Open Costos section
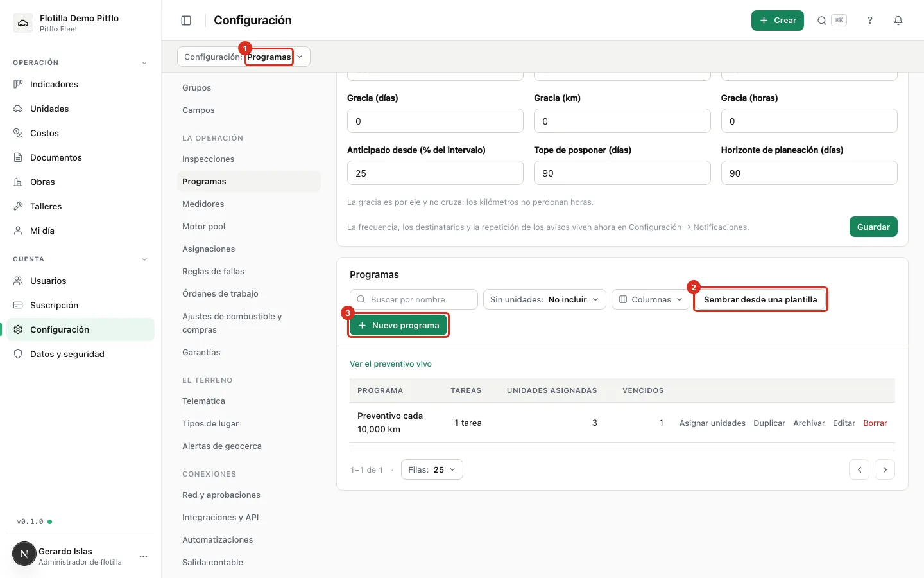The height and width of the screenshot is (578, 924). pyautogui.click(x=80, y=133)
